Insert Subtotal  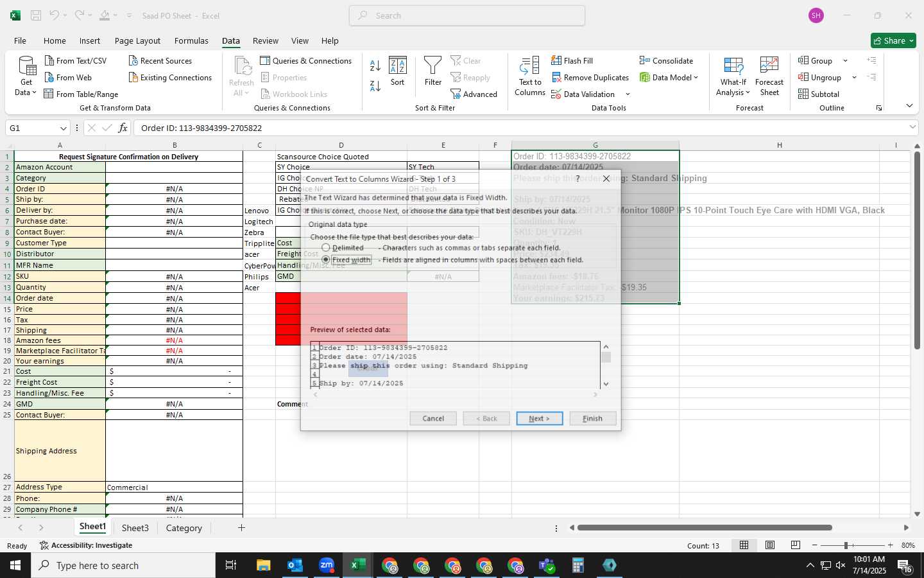coord(819,94)
